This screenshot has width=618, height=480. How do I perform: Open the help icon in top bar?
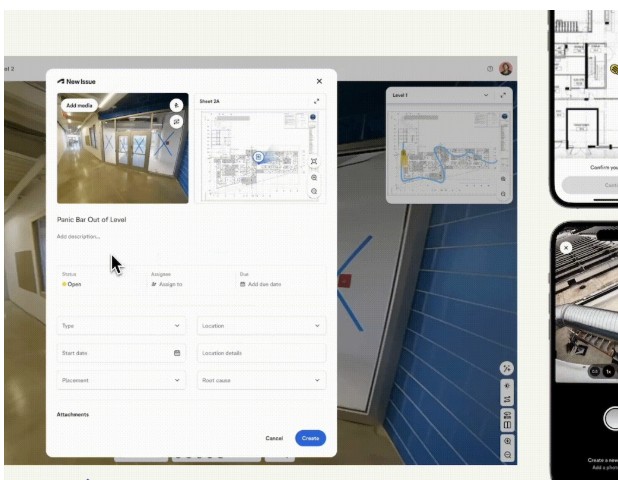point(490,69)
